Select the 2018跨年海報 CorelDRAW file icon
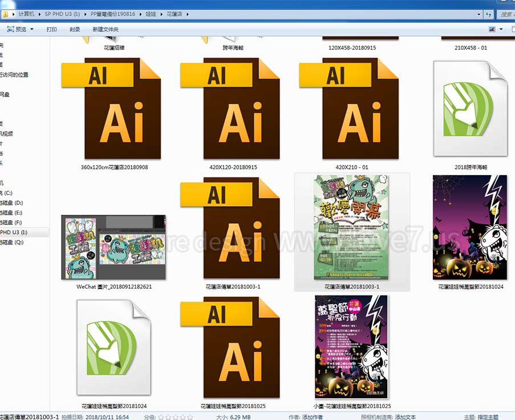Image resolution: width=515 pixels, height=420 pixels. (471, 108)
